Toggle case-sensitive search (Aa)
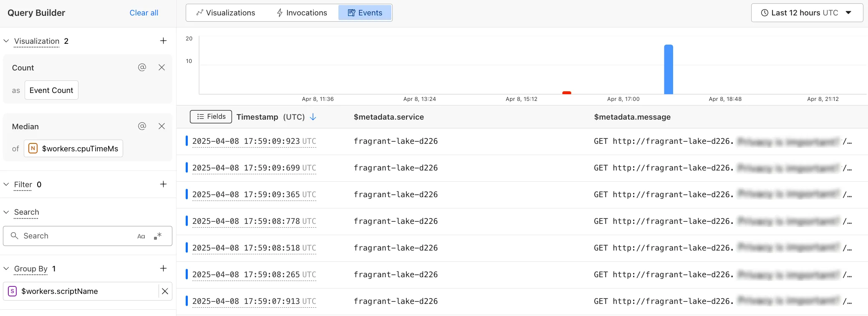Image resolution: width=868 pixels, height=316 pixels. click(x=141, y=236)
